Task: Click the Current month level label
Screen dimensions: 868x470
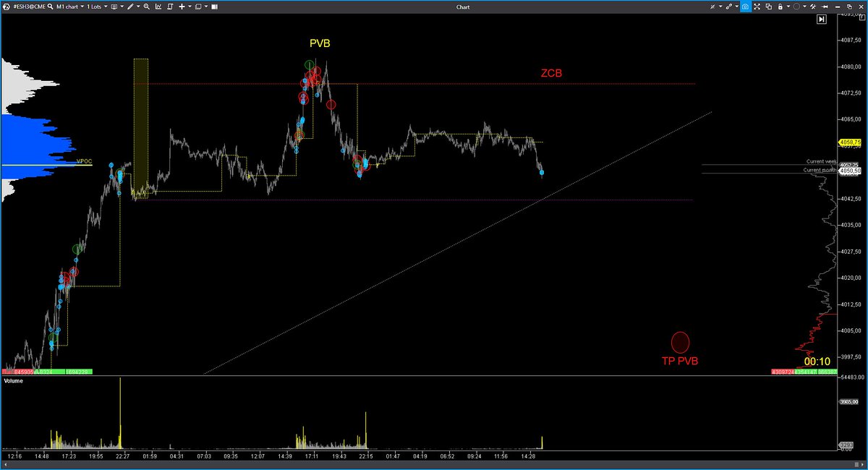Action: [820, 170]
